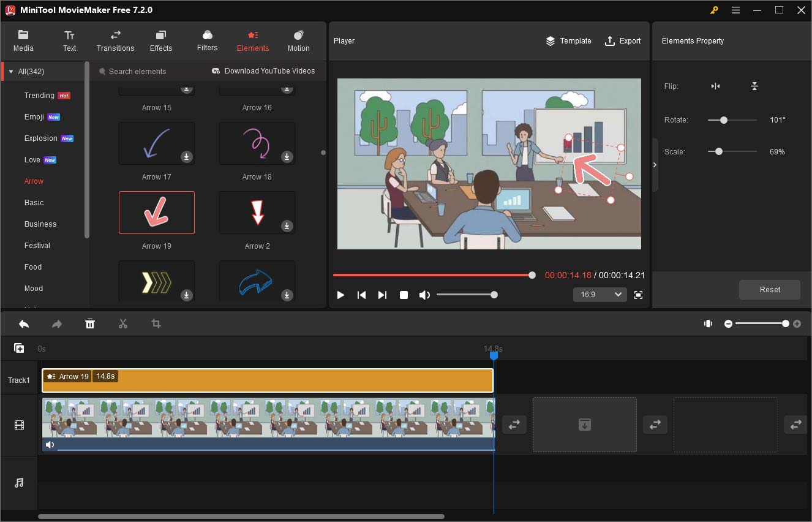Open the hamburger menu

735,10
